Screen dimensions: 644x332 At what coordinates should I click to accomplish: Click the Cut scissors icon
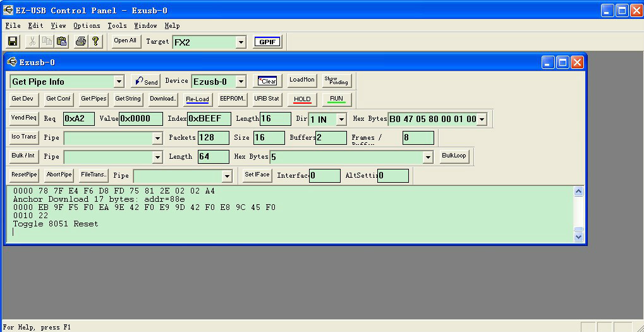click(32, 41)
